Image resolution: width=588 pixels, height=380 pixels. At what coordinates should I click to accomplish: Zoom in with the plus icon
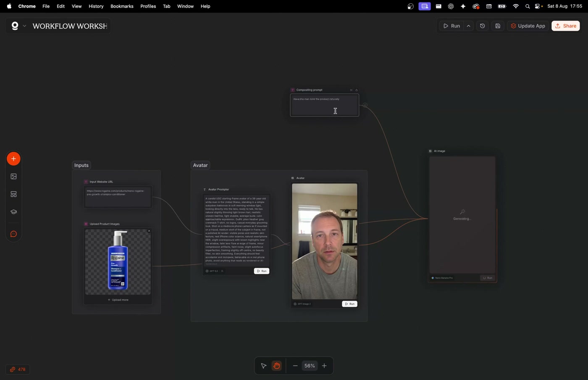(324, 366)
